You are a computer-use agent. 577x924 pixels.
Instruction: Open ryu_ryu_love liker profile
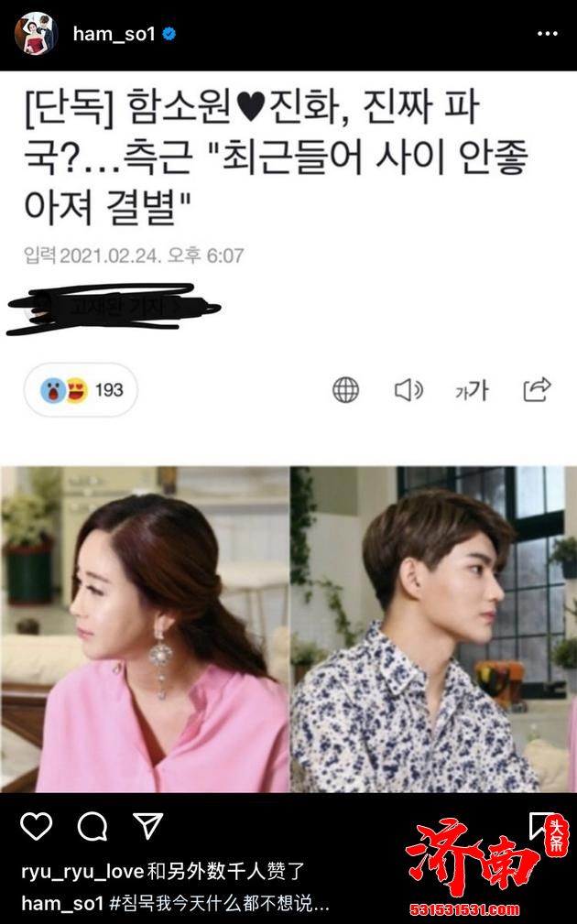point(82,872)
